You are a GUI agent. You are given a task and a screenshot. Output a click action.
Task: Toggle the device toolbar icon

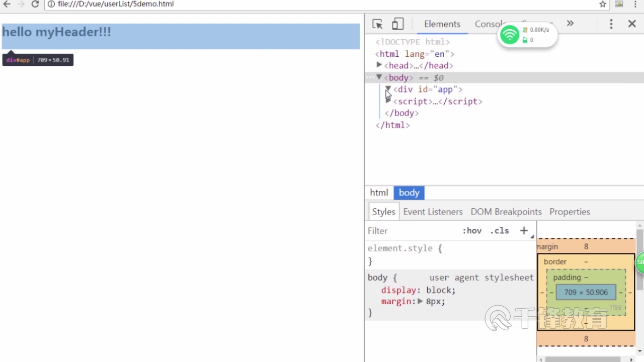tap(398, 24)
